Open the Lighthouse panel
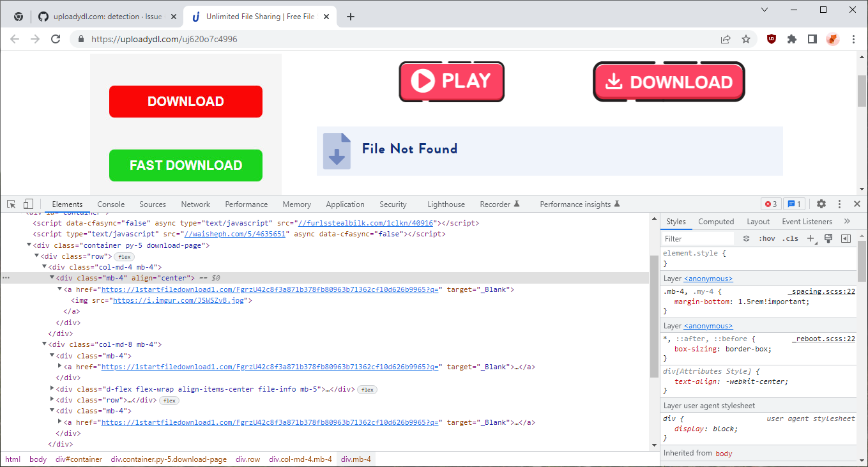The width and height of the screenshot is (868, 467). click(x=445, y=204)
